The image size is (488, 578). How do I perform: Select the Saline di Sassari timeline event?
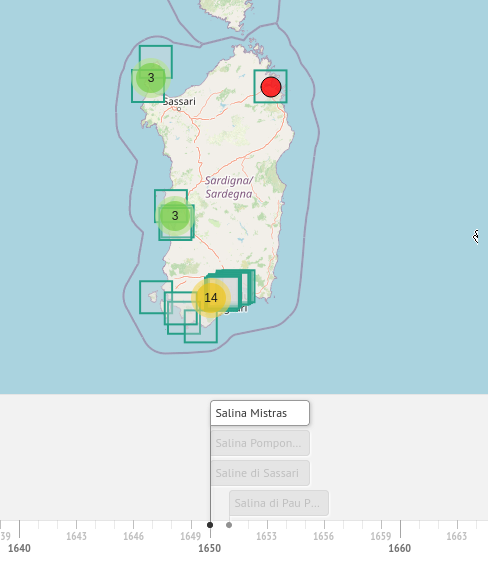[x=260, y=473]
